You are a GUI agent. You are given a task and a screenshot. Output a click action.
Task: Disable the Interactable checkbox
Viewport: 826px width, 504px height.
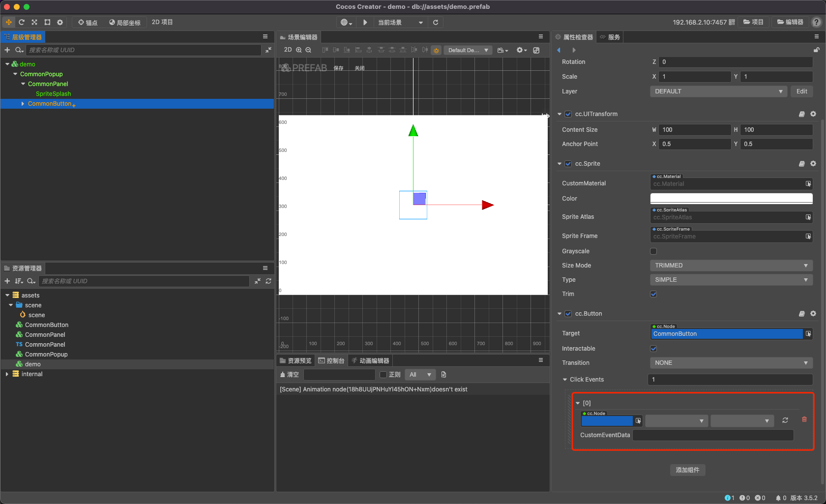click(653, 349)
